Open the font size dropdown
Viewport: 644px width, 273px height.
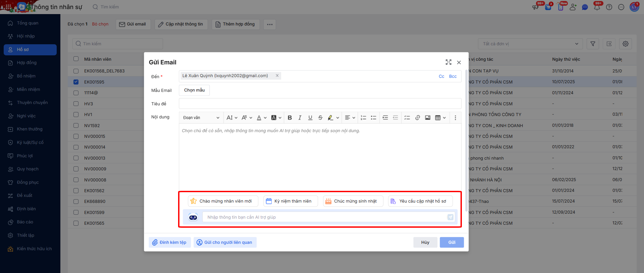click(x=232, y=118)
